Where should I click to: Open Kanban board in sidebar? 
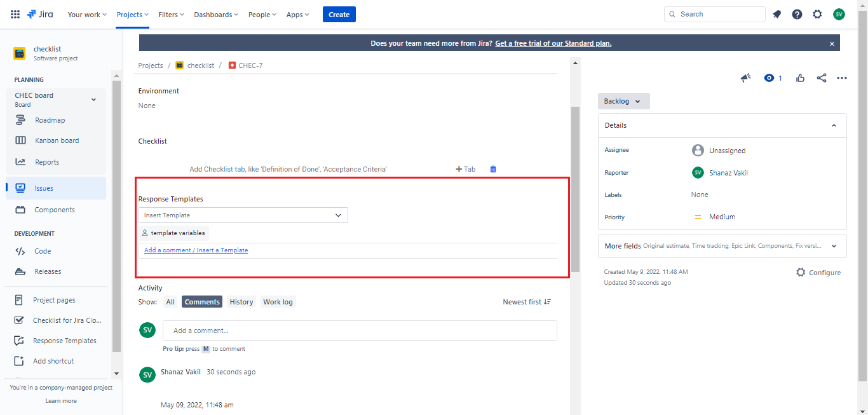56,140
